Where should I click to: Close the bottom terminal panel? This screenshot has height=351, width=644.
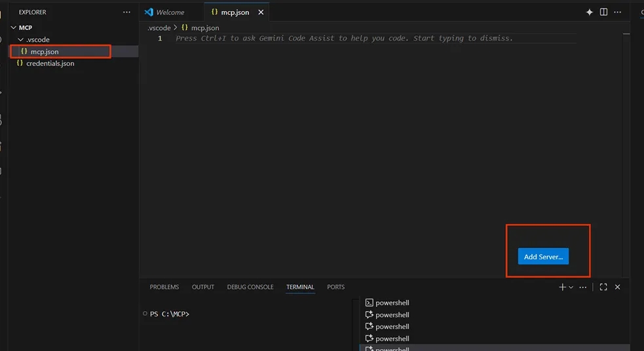(x=617, y=287)
